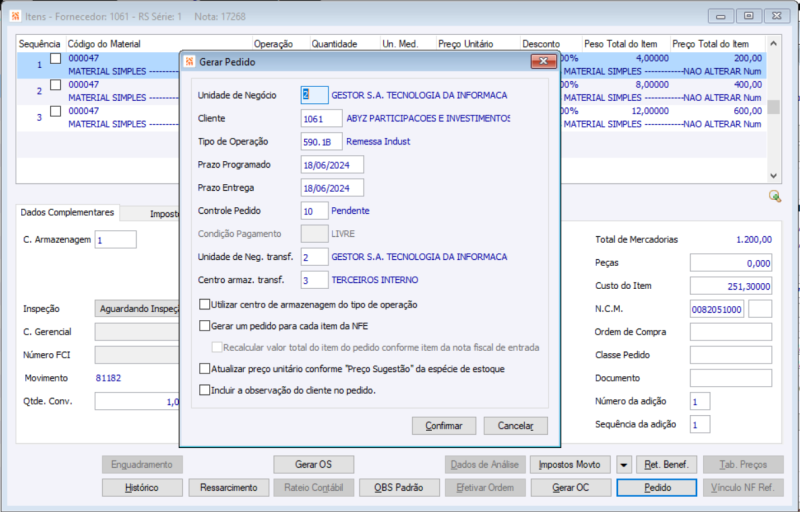
Task: Click the Remessa Indust operation description
Action: pyautogui.click(x=378, y=142)
